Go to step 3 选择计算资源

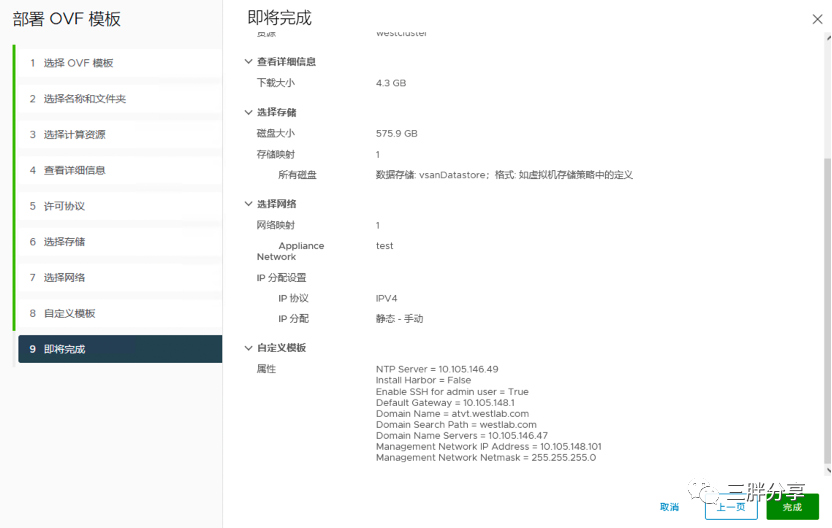[120, 135]
